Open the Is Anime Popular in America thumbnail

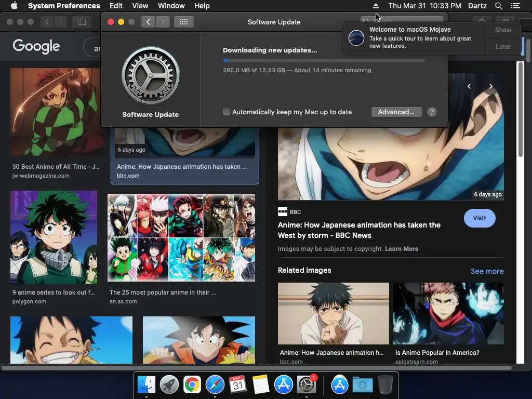(x=448, y=313)
